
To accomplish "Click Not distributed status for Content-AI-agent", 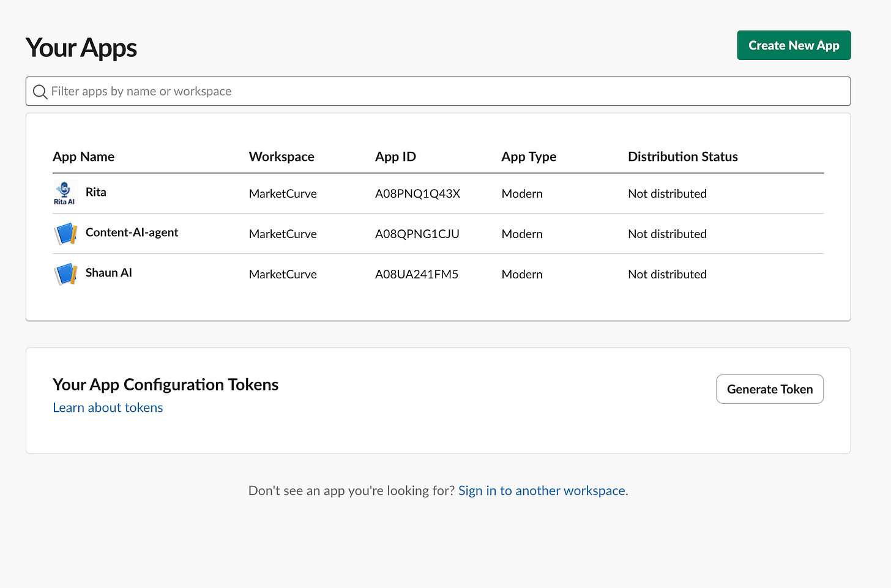I will 667,234.
